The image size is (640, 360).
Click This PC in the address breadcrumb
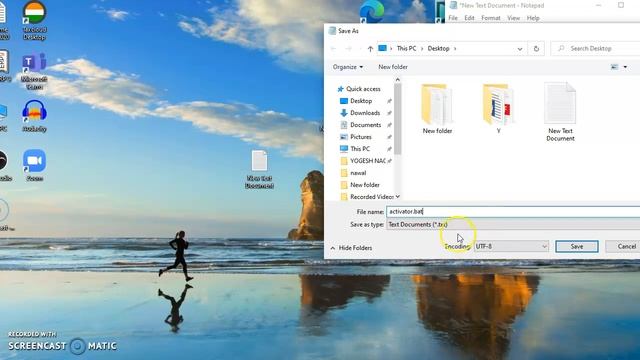tap(407, 49)
